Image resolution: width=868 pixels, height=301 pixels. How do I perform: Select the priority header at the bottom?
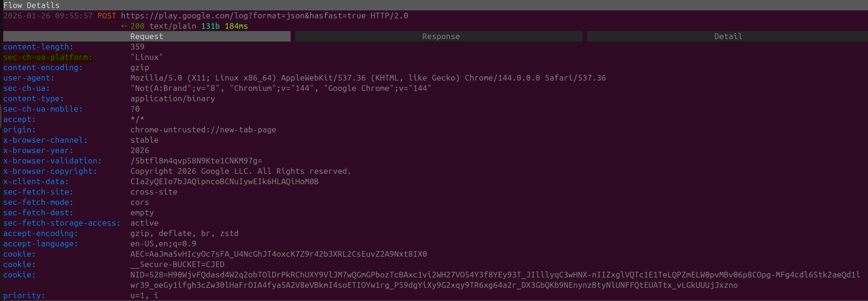coord(22,295)
